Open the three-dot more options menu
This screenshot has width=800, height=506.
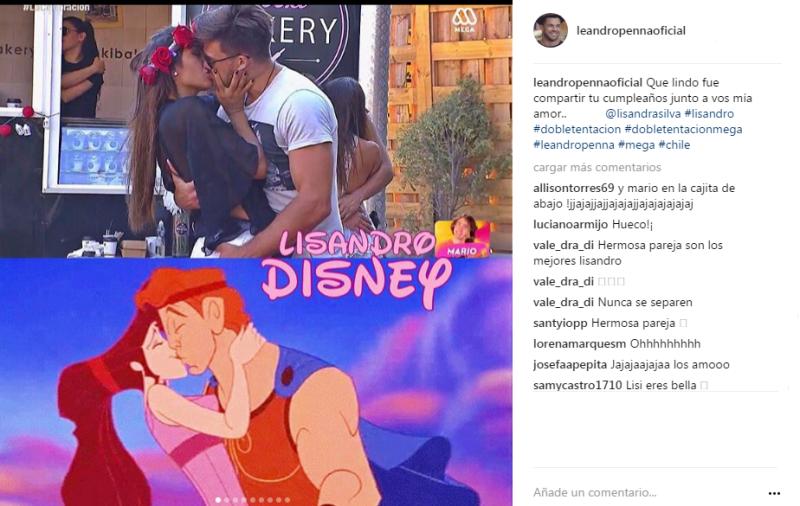click(774, 493)
